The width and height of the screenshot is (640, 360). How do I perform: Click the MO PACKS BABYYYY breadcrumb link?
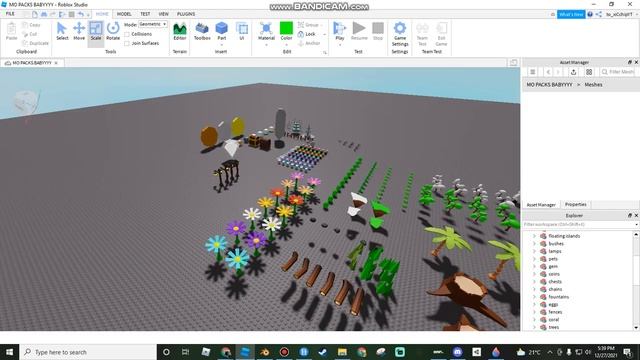(x=549, y=84)
